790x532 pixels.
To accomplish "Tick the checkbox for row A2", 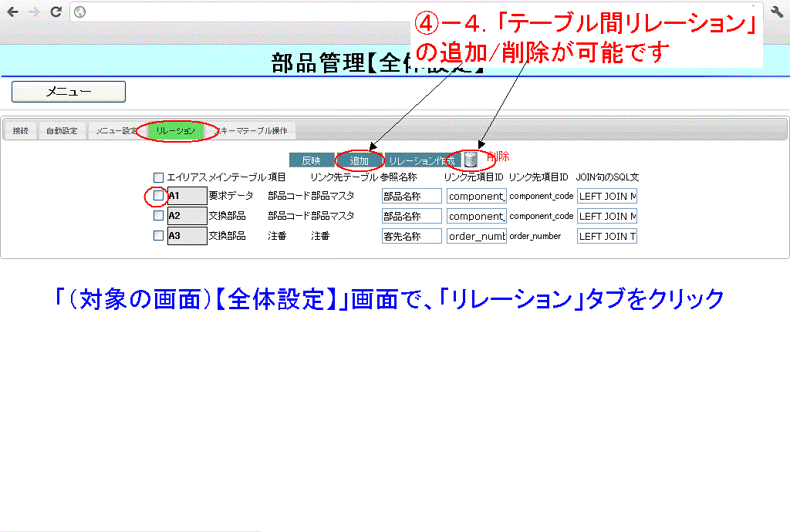I will click(x=158, y=216).
